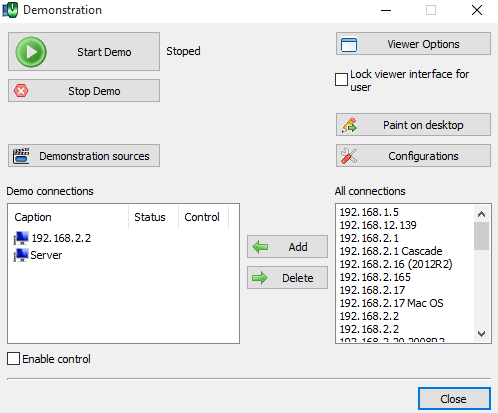This screenshot has height=413, width=498.
Task: Click the All connections scroll down arrow
Action: tap(481, 333)
